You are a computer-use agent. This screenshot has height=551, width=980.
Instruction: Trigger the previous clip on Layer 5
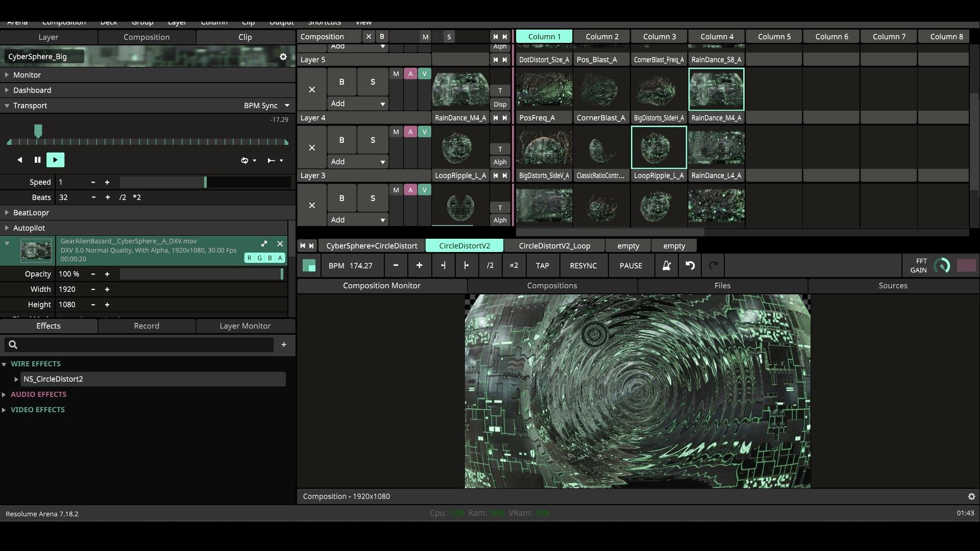click(495, 60)
